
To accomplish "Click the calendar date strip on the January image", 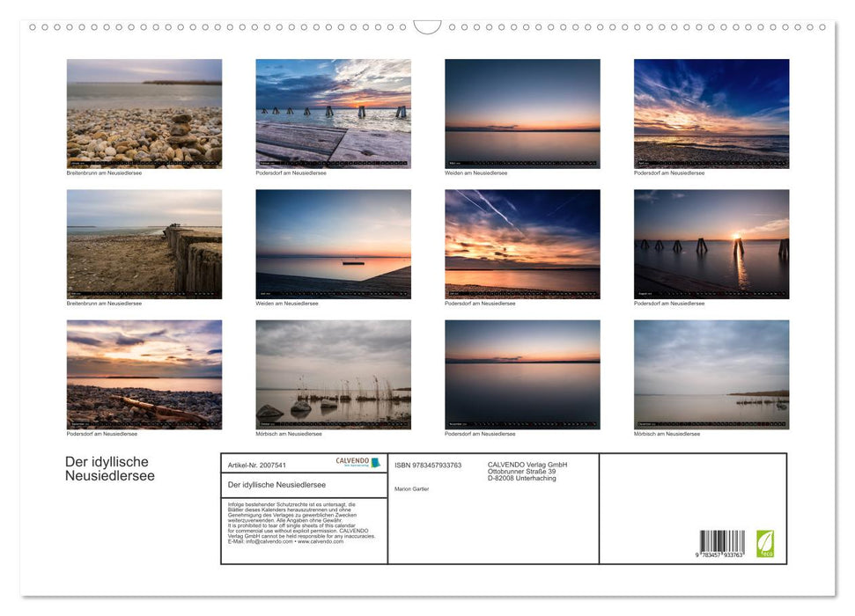I will click(144, 162).
